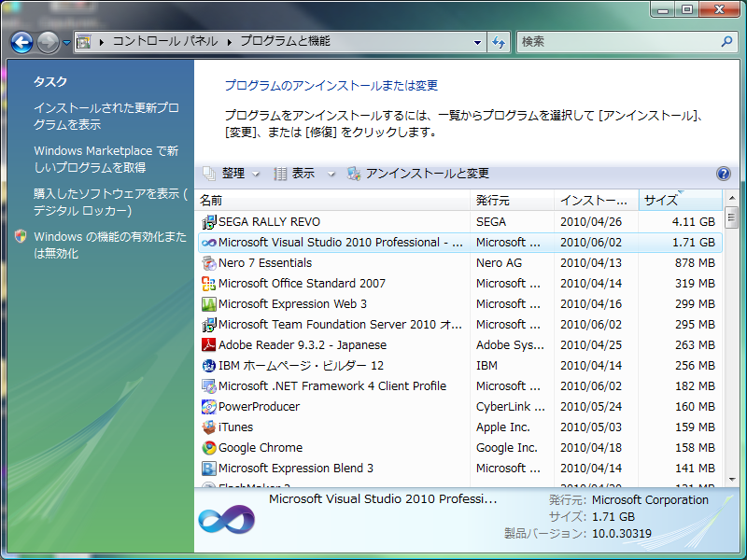Click the Google Inc. publisher cell

[x=506, y=448]
